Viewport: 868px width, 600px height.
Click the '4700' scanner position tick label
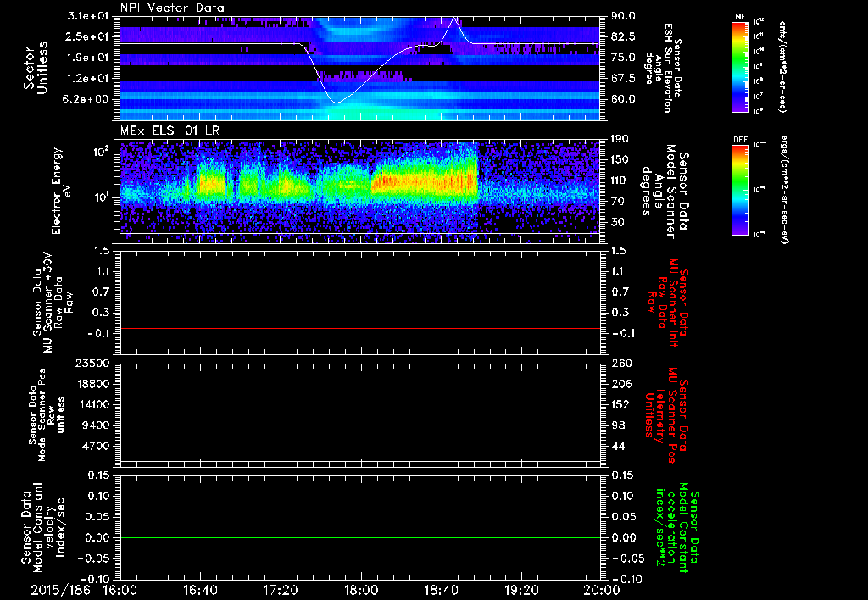coord(97,446)
